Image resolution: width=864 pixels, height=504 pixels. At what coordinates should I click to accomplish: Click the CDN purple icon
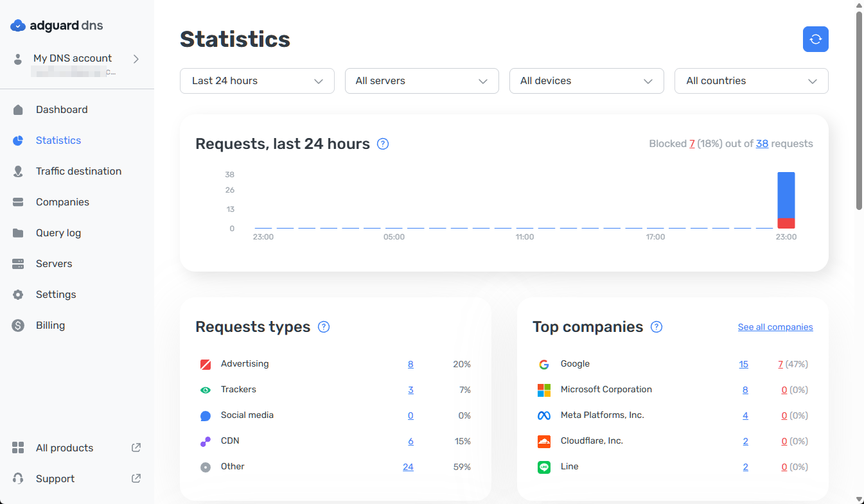point(206,441)
